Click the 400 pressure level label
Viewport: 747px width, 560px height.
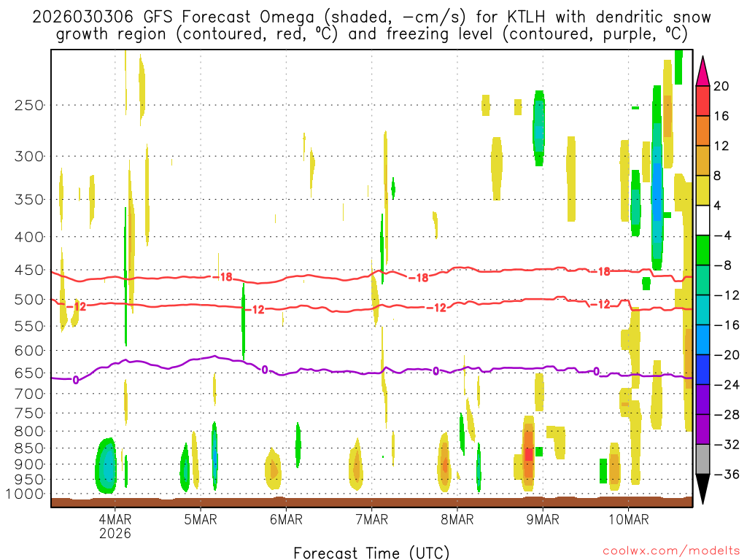point(29,237)
